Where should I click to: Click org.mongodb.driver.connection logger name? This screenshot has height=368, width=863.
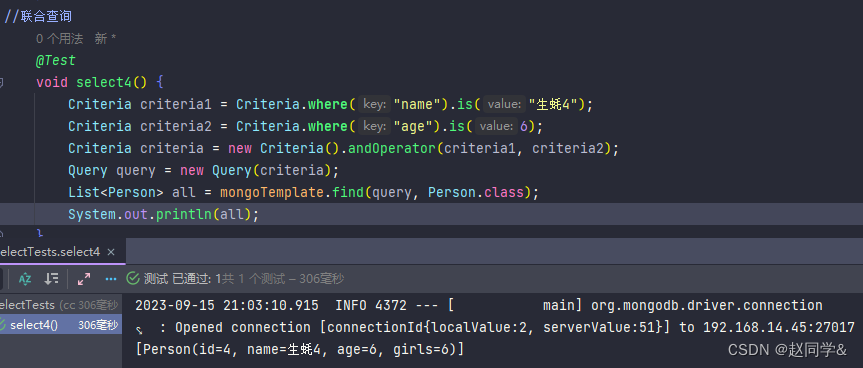coord(707,305)
